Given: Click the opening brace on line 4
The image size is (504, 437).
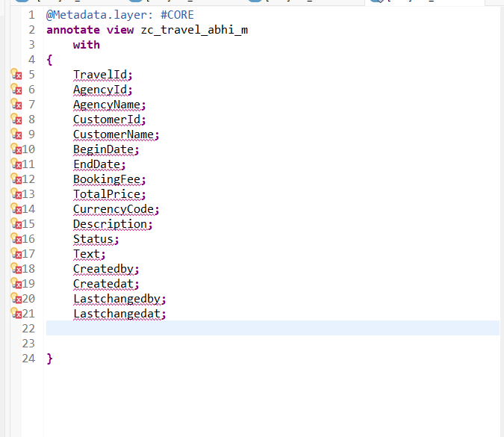Looking at the screenshot, I should click(x=49, y=60).
